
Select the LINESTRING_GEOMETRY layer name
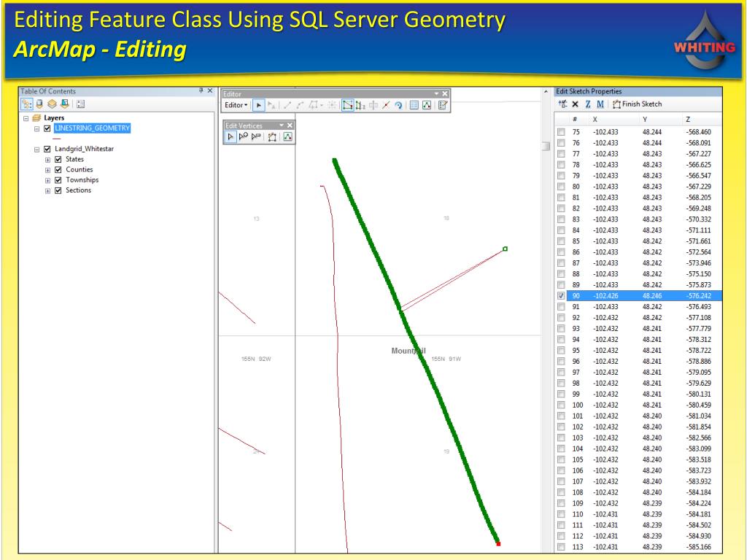(x=93, y=128)
